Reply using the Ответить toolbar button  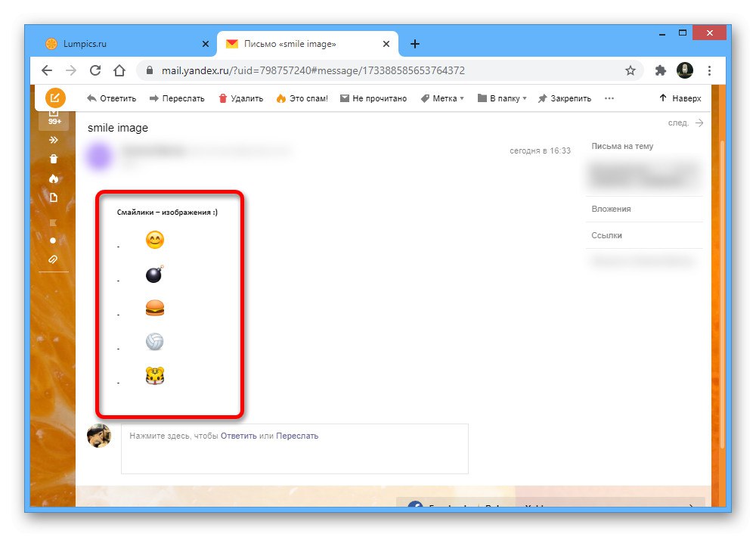[111, 98]
